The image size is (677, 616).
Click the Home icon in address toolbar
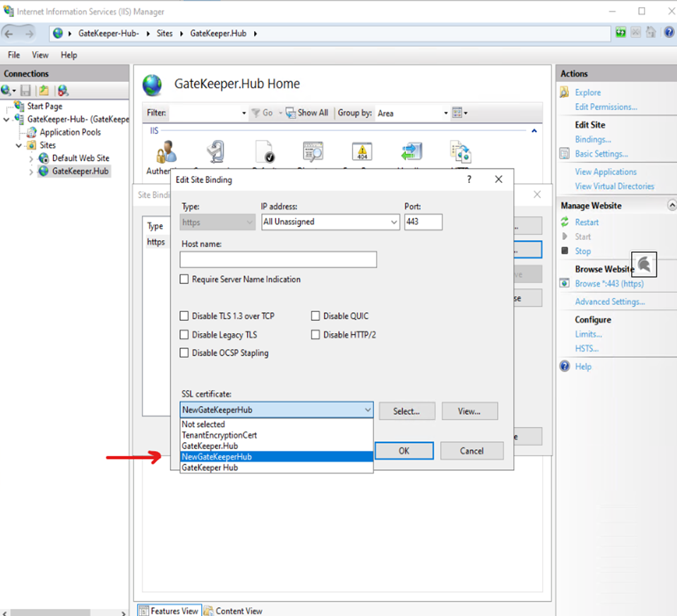pyautogui.click(x=651, y=32)
